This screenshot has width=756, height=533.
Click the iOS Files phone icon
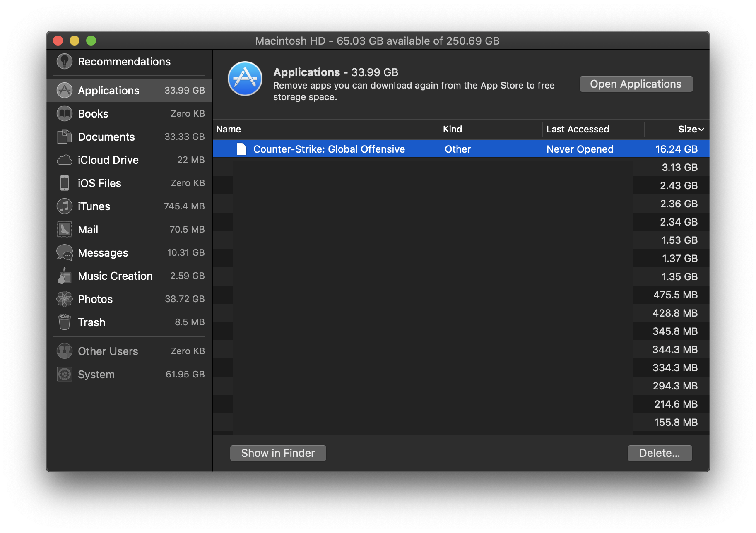click(x=64, y=183)
